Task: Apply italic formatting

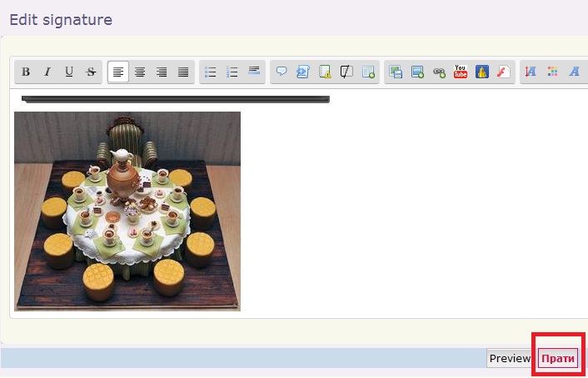Action: tap(47, 72)
